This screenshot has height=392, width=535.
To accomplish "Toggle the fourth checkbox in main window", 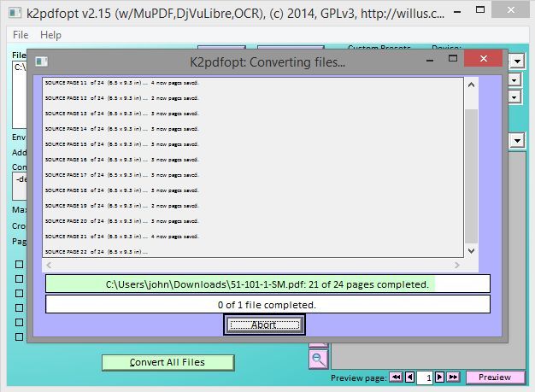I will (20, 307).
